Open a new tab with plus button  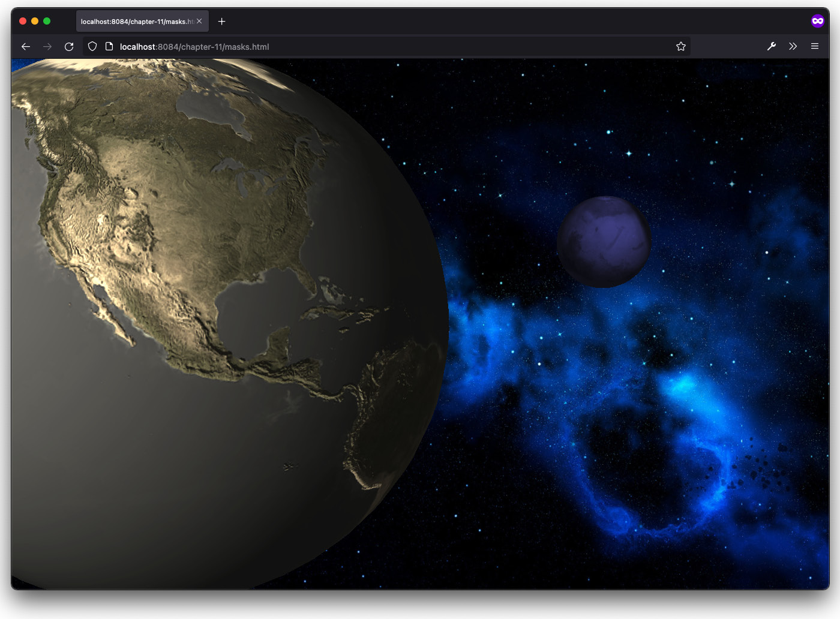coord(221,22)
